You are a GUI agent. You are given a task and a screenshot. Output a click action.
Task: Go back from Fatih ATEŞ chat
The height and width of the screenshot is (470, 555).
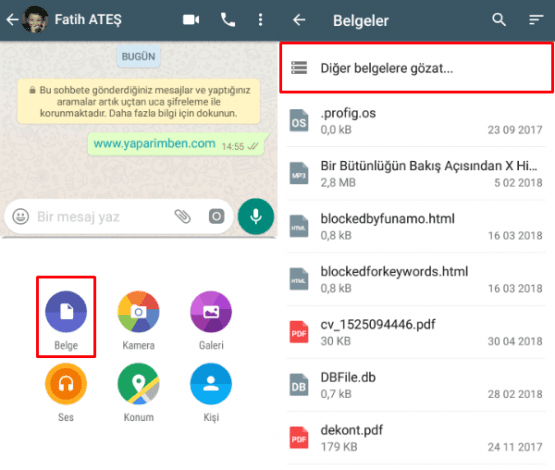tap(12, 20)
